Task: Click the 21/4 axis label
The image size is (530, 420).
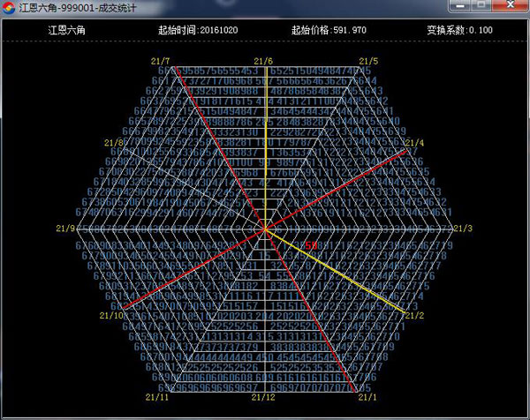Action: coord(414,142)
